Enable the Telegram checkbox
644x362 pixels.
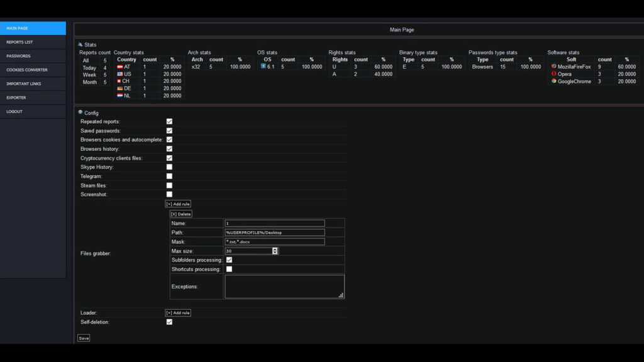pyautogui.click(x=169, y=176)
